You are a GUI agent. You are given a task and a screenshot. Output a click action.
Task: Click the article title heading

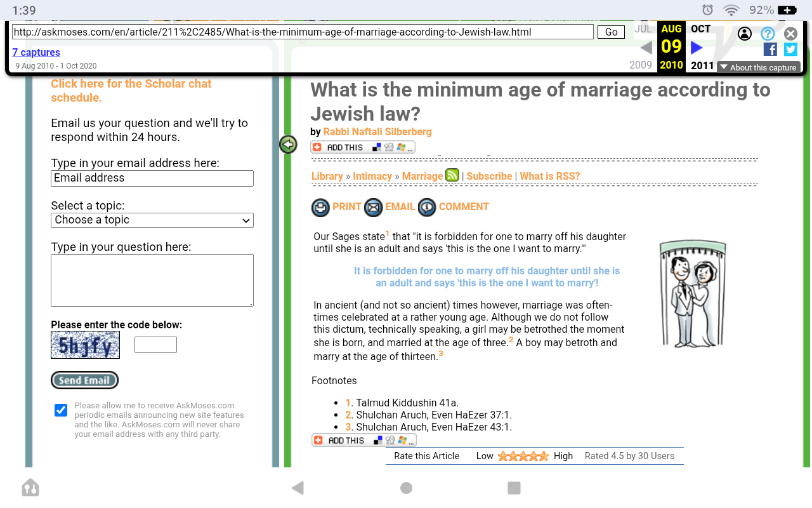(540, 102)
